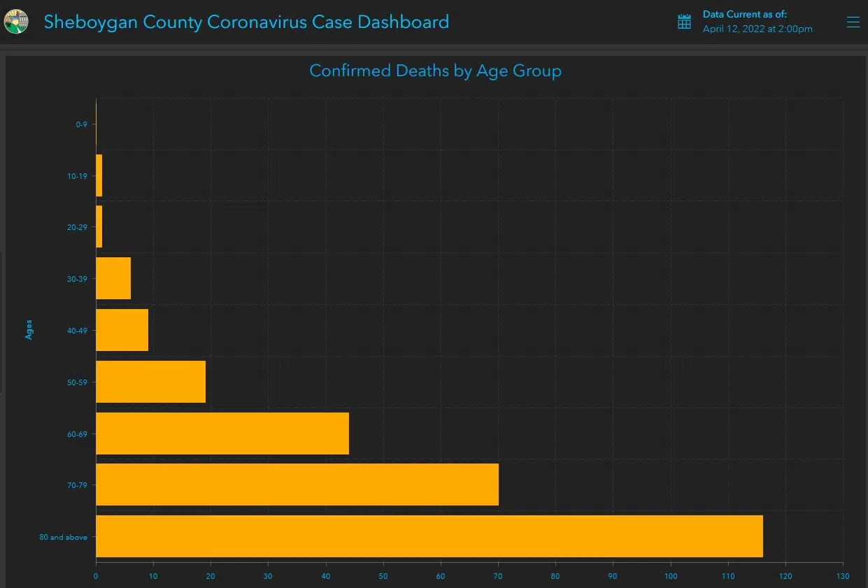Click the Confirmed Deaths by Age Group heading
Viewport: 868px width, 588px height.
[435, 71]
